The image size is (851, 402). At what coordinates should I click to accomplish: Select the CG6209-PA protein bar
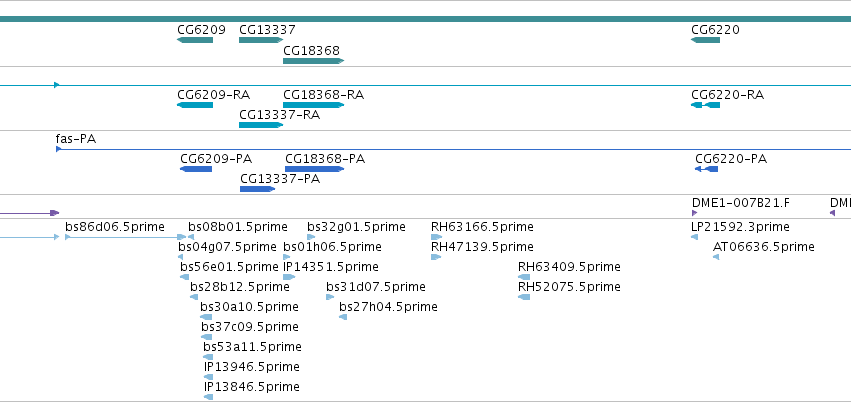click(196, 169)
